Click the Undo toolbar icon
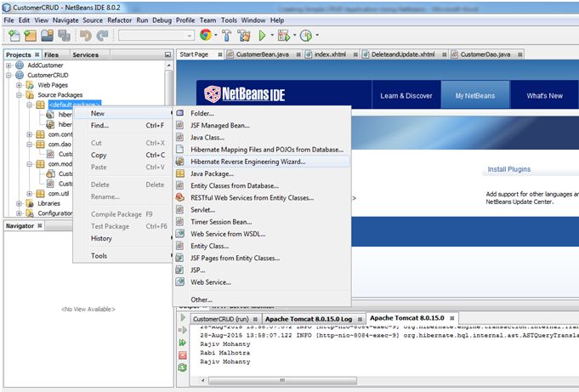Image resolution: width=579 pixels, height=392 pixels. click(86, 36)
